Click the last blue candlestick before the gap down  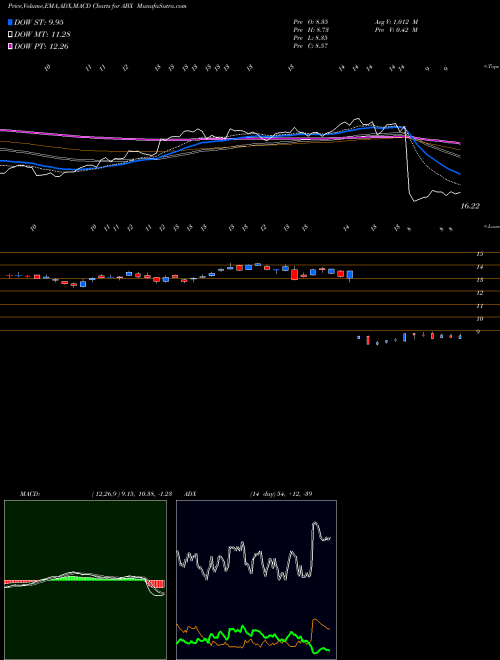[350, 274]
